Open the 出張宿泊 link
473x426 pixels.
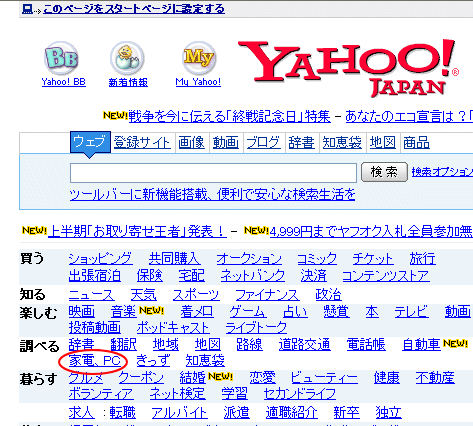(x=95, y=276)
